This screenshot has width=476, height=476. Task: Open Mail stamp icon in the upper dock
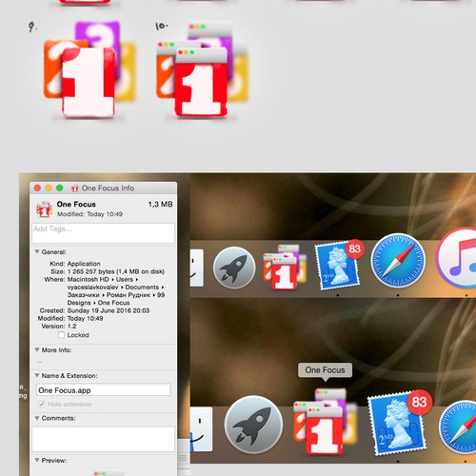pos(339,266)
